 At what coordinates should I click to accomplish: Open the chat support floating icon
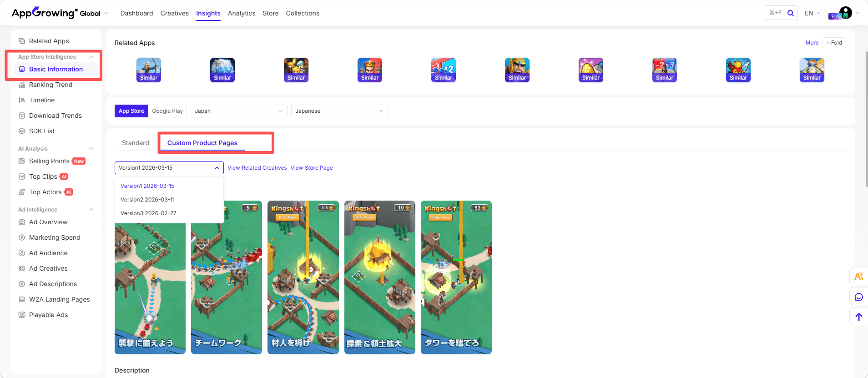point(858,297)
